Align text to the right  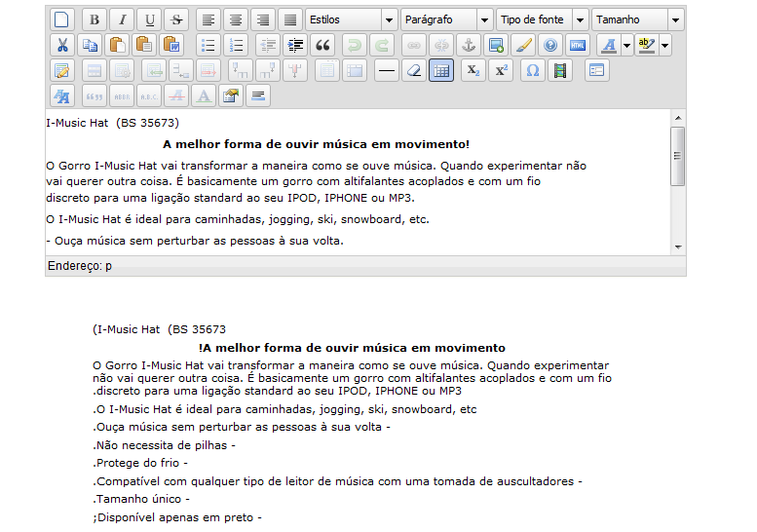pos(263,19)
